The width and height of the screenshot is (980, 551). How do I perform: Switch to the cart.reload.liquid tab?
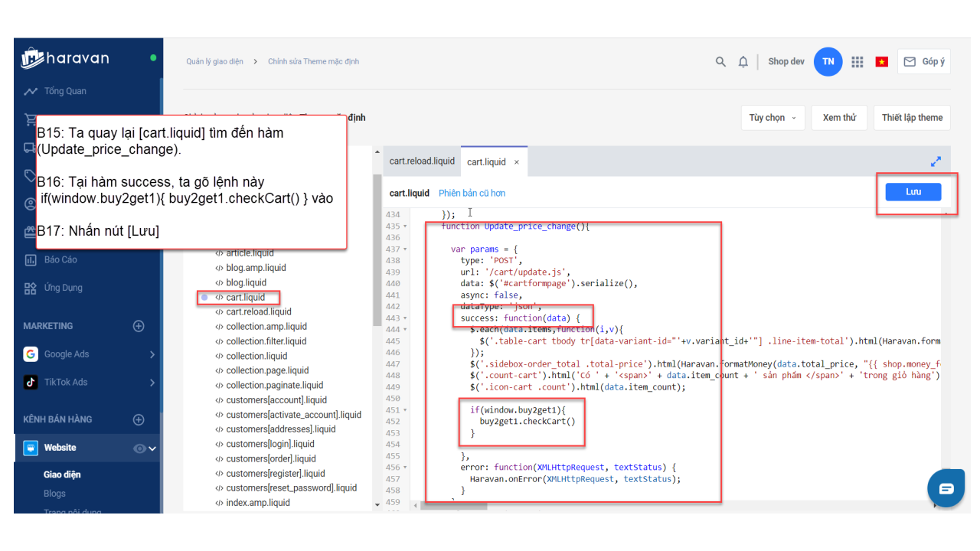pos(422,161)
